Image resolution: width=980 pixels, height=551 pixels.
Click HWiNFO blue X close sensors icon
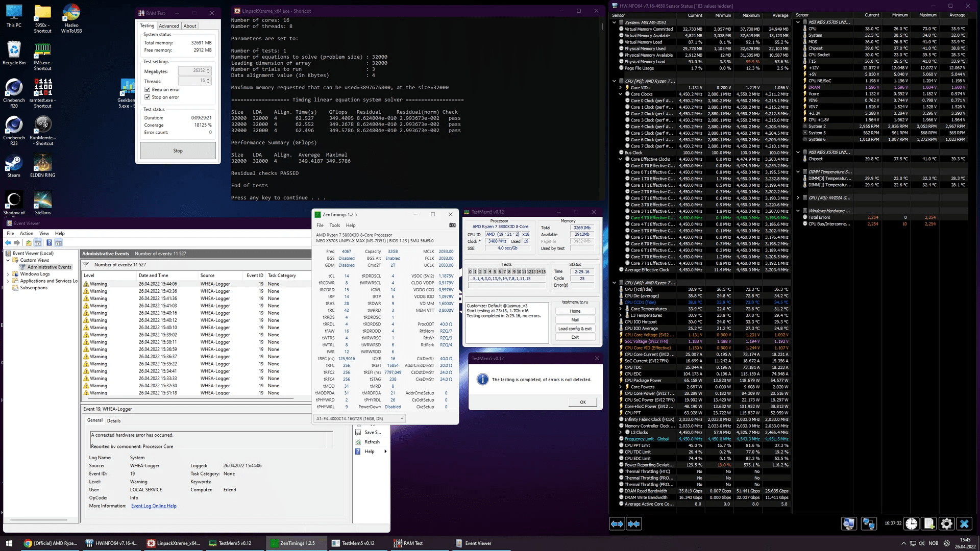point(964,523)
